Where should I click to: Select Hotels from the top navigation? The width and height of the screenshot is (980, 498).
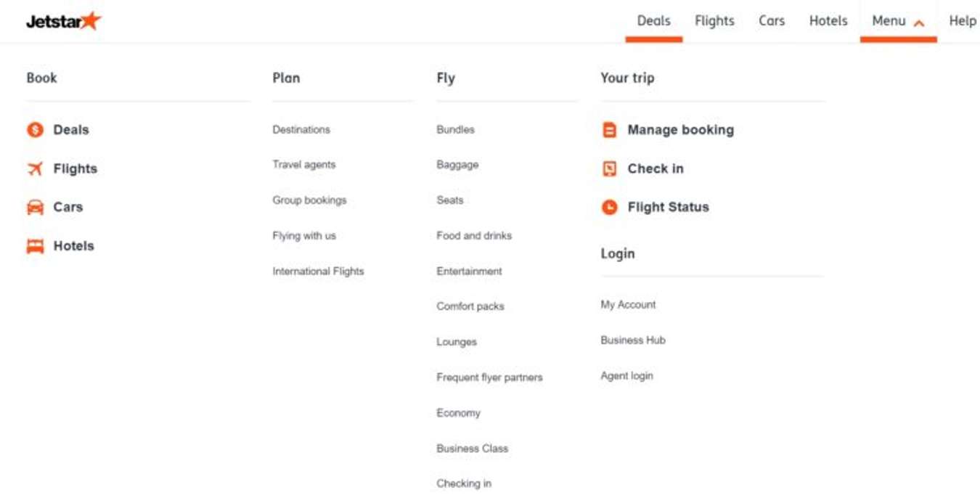click(x=828, y=20)
